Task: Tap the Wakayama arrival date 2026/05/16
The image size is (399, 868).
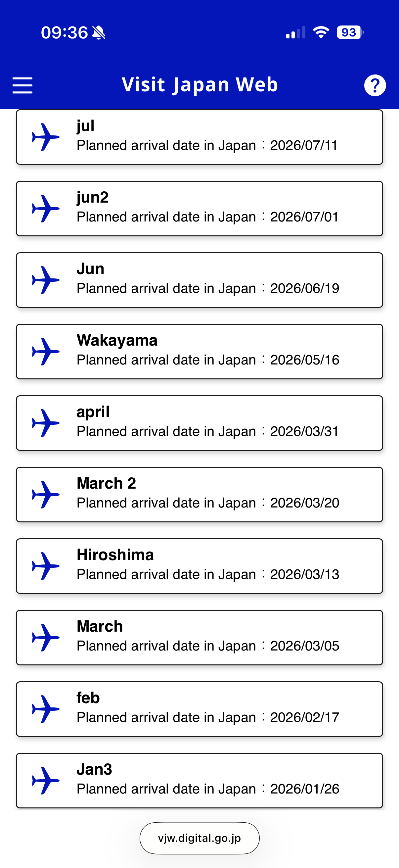Action: [x=304, y=360]
